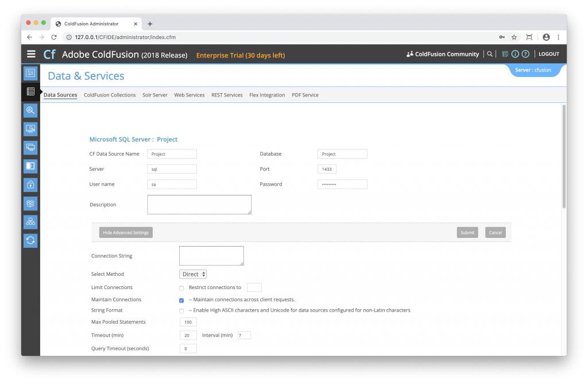Open the System Information info icon
The height and width of the screenshot is (384, 588).
[515, 54]
